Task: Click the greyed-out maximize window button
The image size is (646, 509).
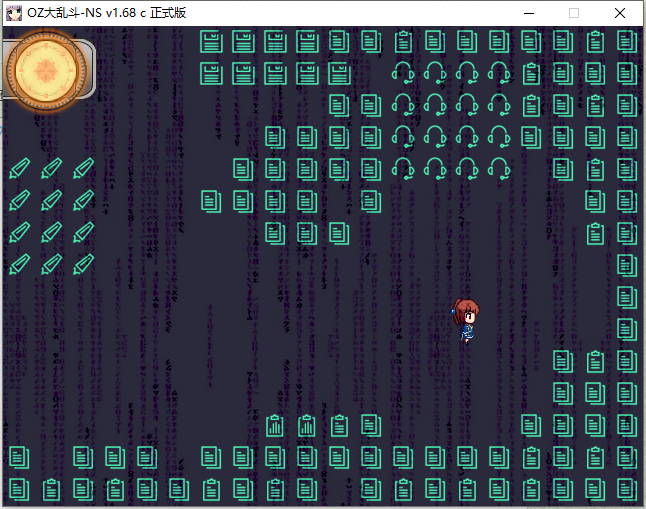Action: 573,13
